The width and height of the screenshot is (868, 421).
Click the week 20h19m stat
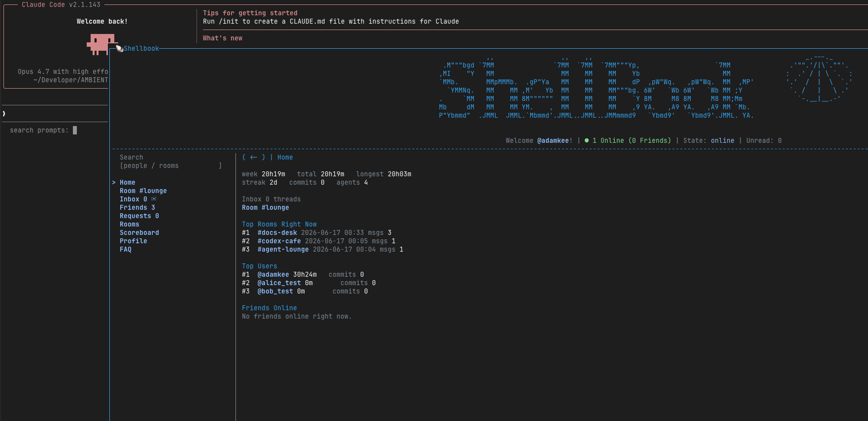click(x=264, y=174)
